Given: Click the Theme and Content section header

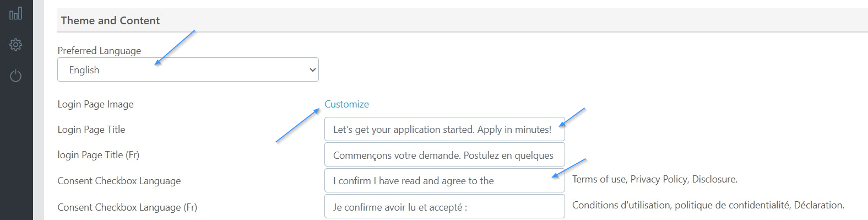Looking at the screenshot, I should (x=110, y=20).
